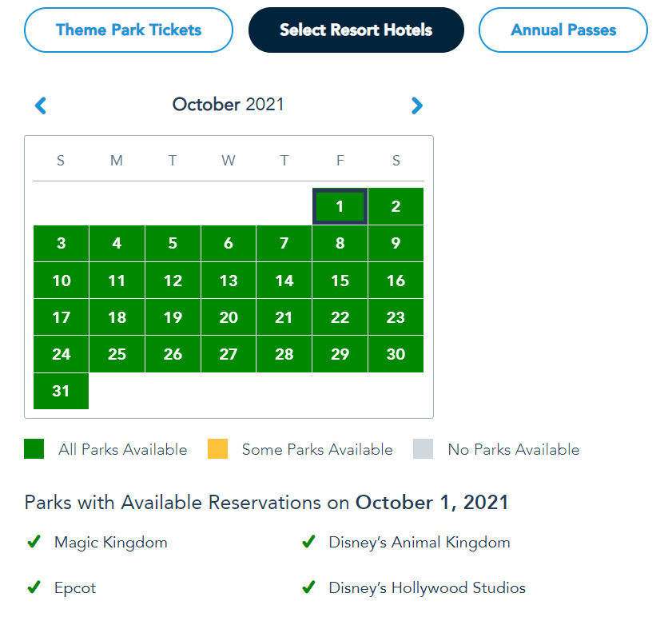Choose October 2 on the calendar
The width and height of the screenshot is (672, 621).
tap(396, 207)
